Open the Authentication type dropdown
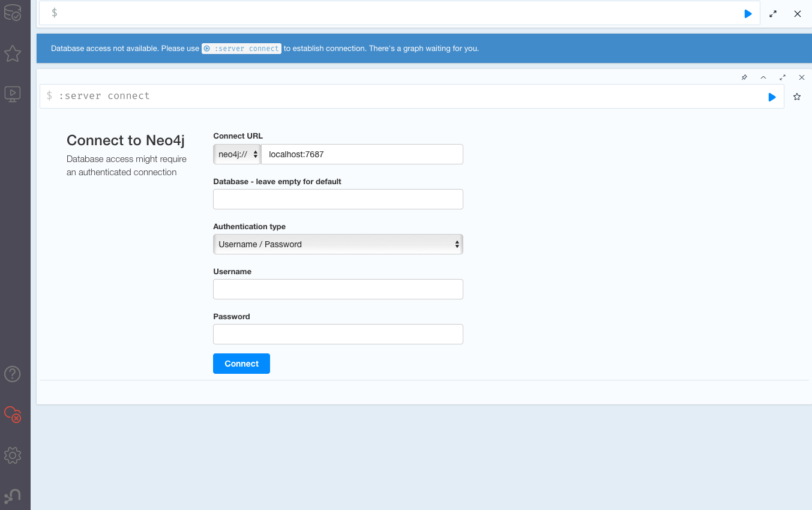Viewport: 812px width, 510px height. pyautogui.click(x=338, y=244)
